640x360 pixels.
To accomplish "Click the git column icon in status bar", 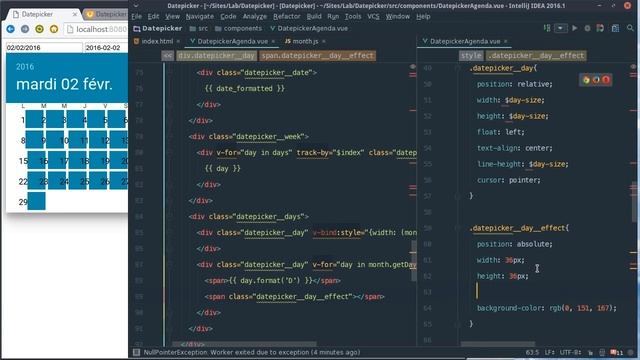I will click(x=602, y=352).
